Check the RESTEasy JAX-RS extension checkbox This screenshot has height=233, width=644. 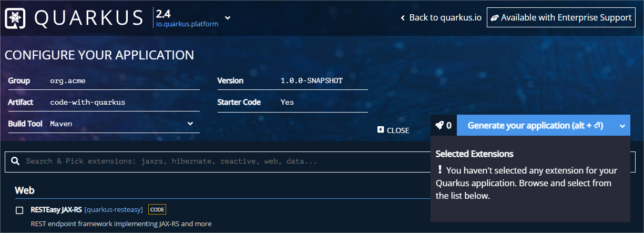(x=19, y=210)
